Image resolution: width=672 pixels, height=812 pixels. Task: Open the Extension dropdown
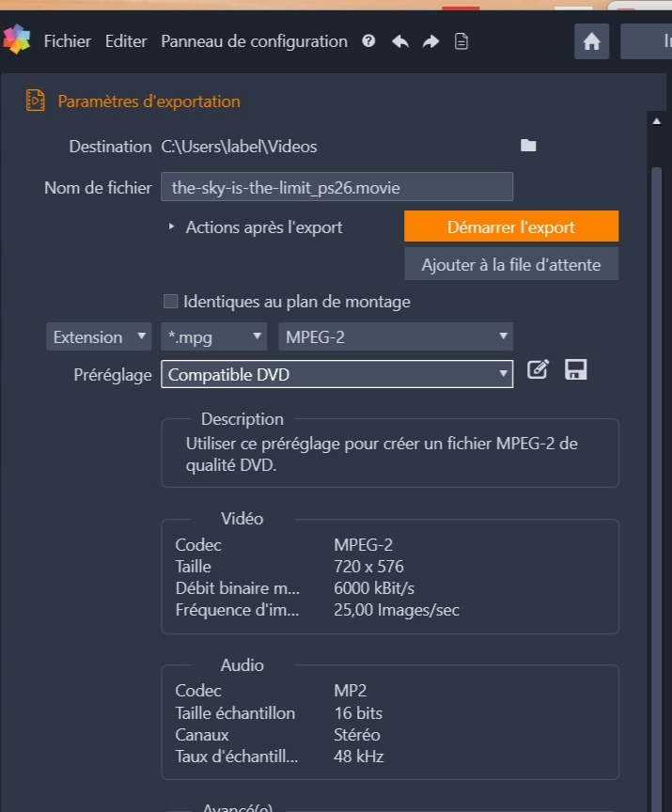[x=98, y=336]
